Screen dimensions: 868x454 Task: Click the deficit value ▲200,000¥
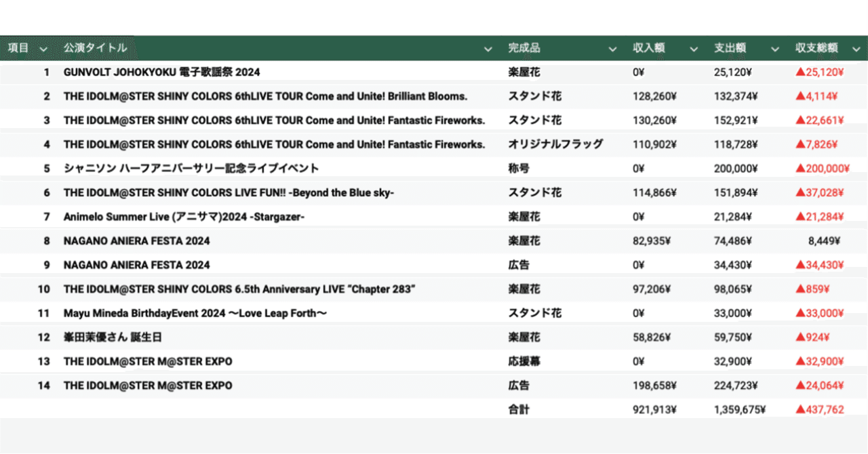coord(822,168)
